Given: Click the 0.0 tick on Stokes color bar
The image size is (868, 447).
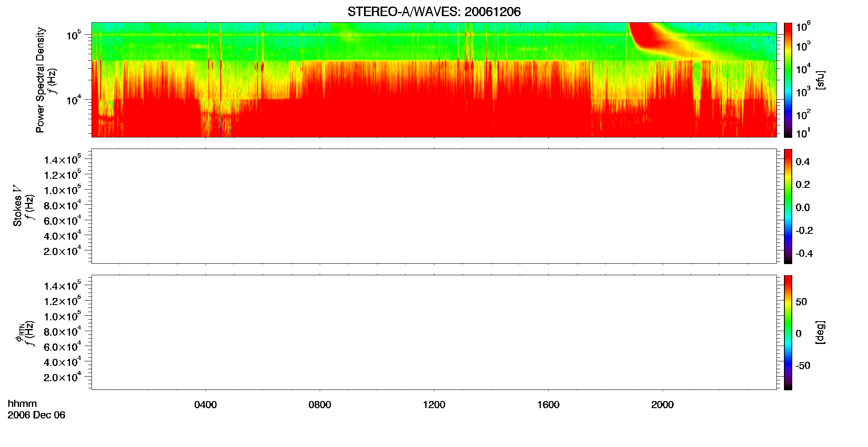Looking at the screenshot, I should coord(803,207).
